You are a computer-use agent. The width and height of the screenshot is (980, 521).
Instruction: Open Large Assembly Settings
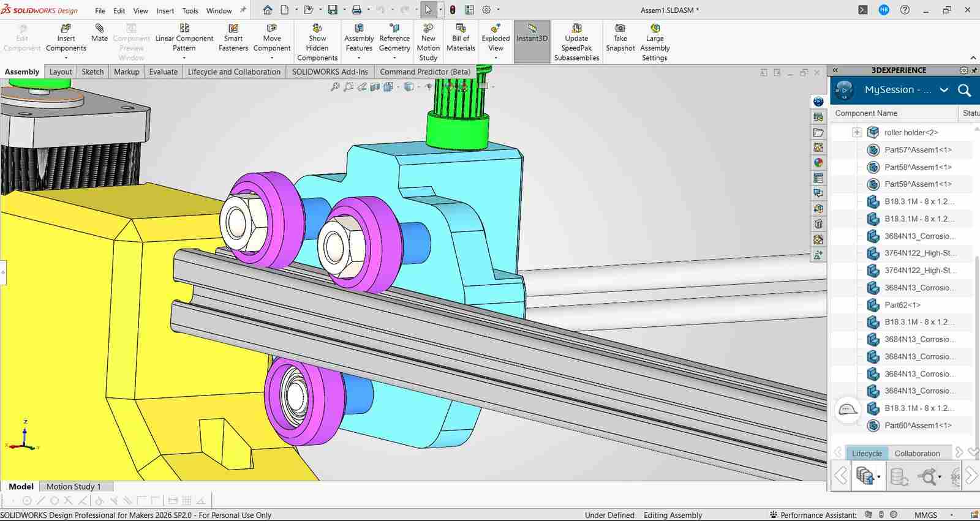(x=655, y=42)
